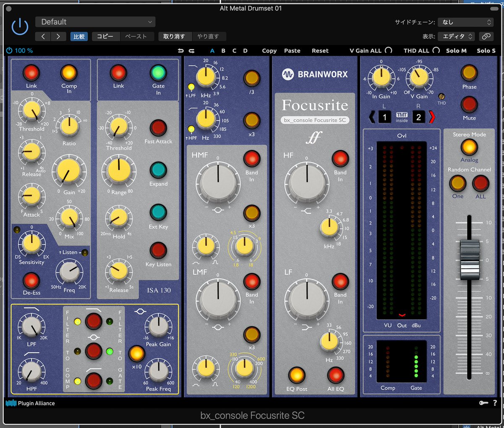Click TMT channel number 1 box

click(x=385, y=117)
